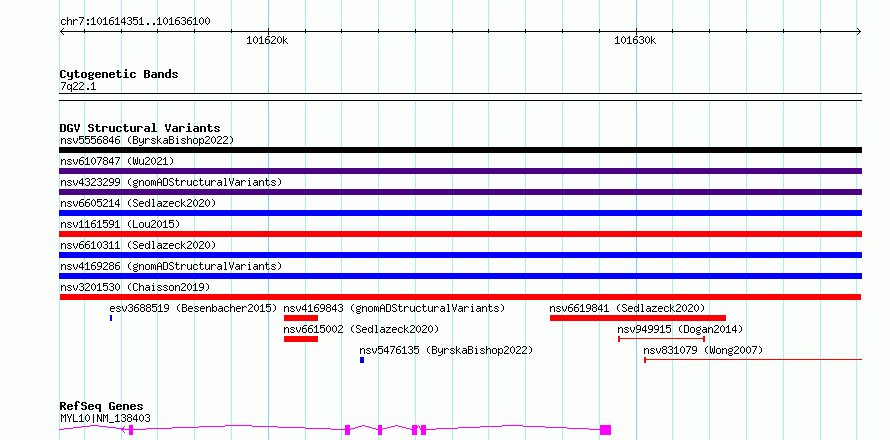Click the red nsv6619841 variant bar
Viewport: 890px width, 440px height.
637,318
